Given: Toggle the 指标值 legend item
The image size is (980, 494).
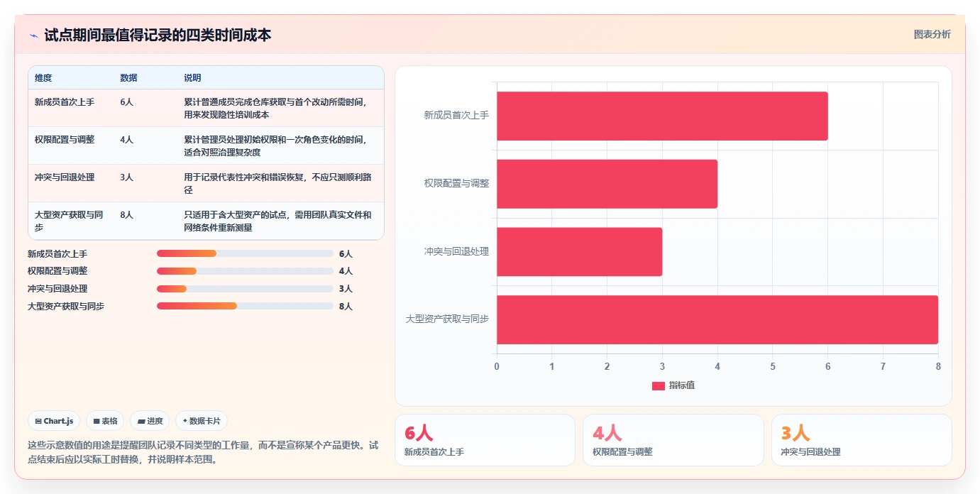Looking at the screenshot, I should pyautogui.click(x=673, y=385).
